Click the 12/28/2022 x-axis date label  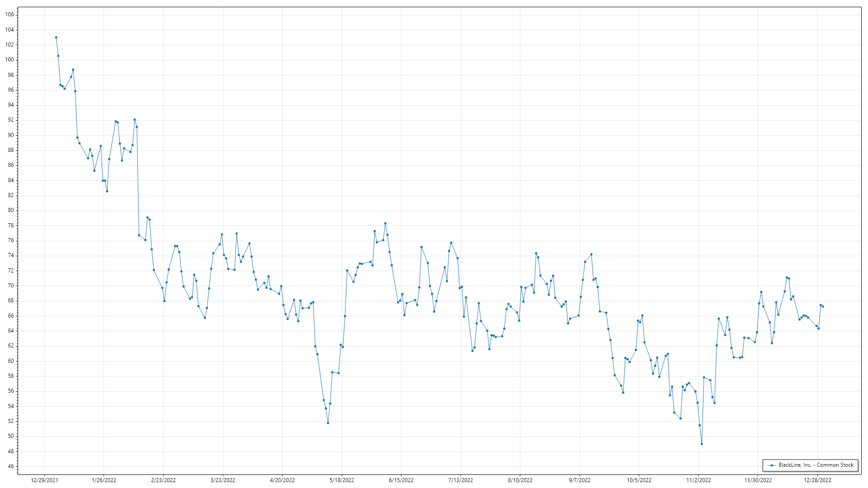817,480
